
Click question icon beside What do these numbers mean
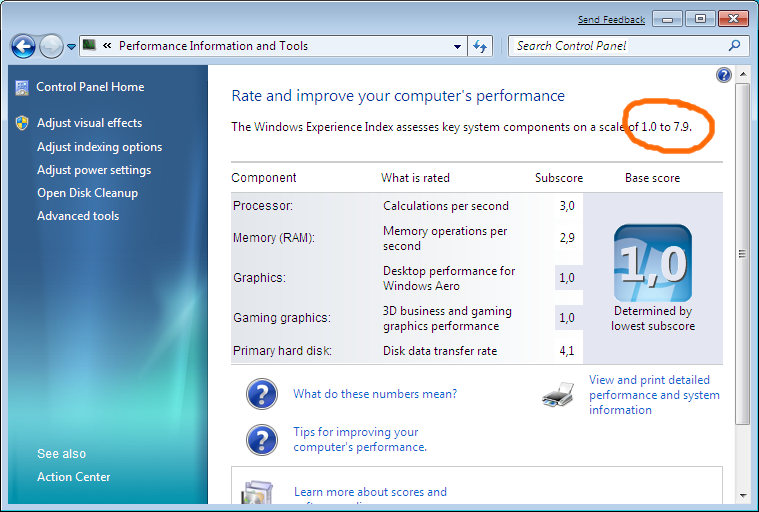[x=262, y=394]
